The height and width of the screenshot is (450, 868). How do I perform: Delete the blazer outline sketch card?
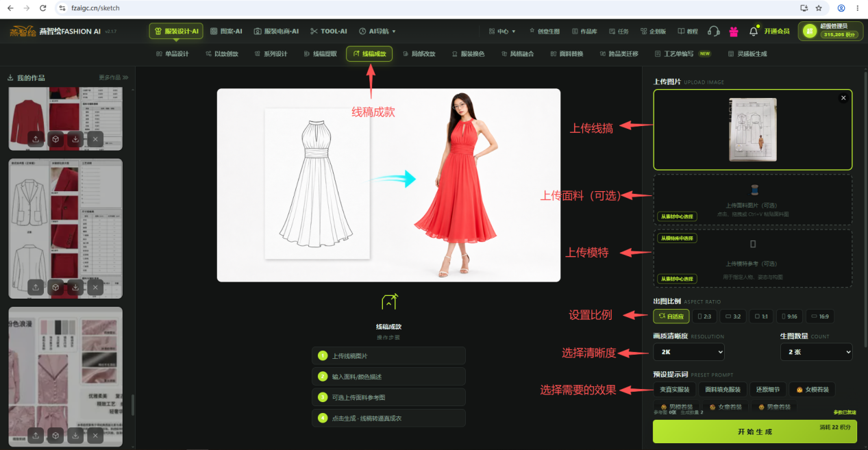tap(95, 287)
